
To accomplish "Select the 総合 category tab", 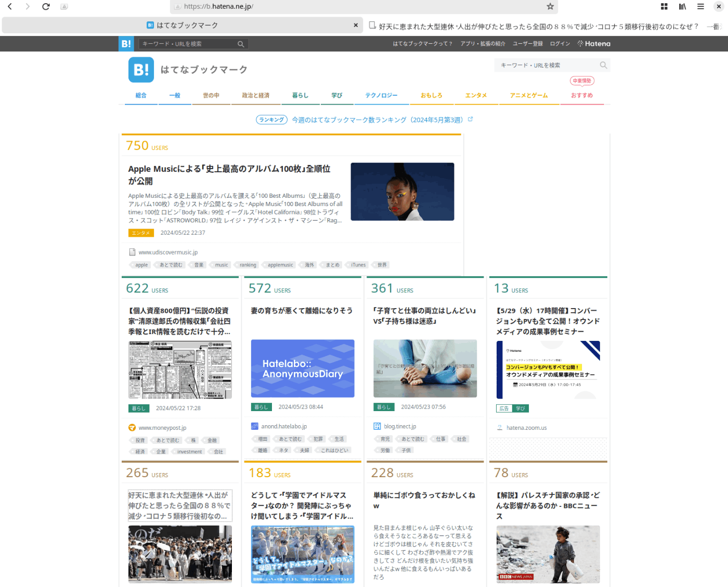I will [x=141, y=95].
